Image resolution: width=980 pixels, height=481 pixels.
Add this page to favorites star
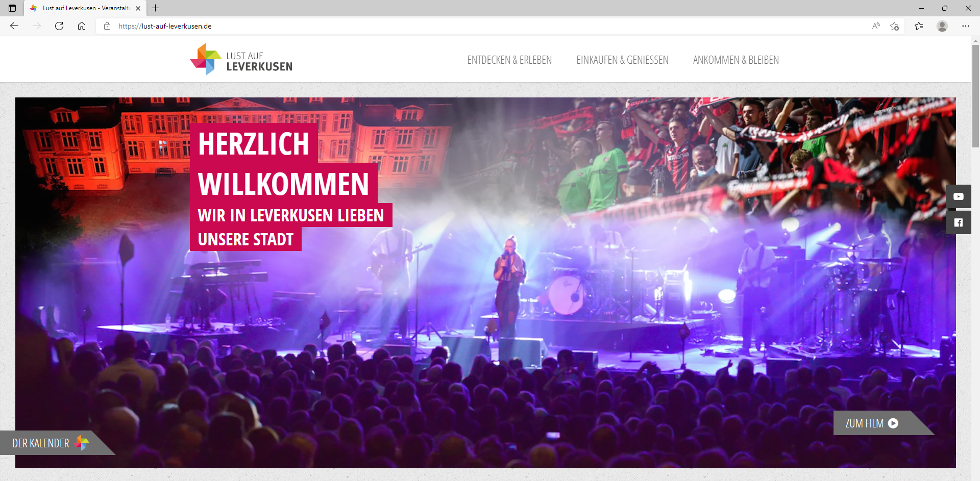click(894, 26)
